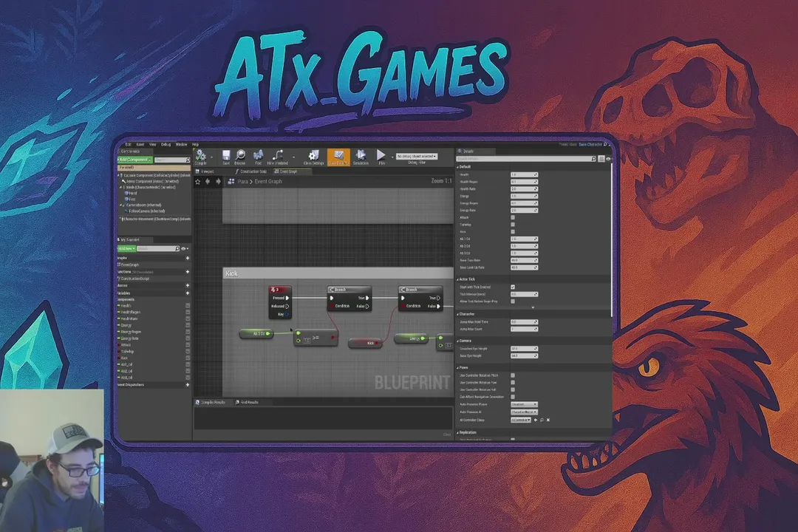Open the Asset menu

click(x=140, y=145)
